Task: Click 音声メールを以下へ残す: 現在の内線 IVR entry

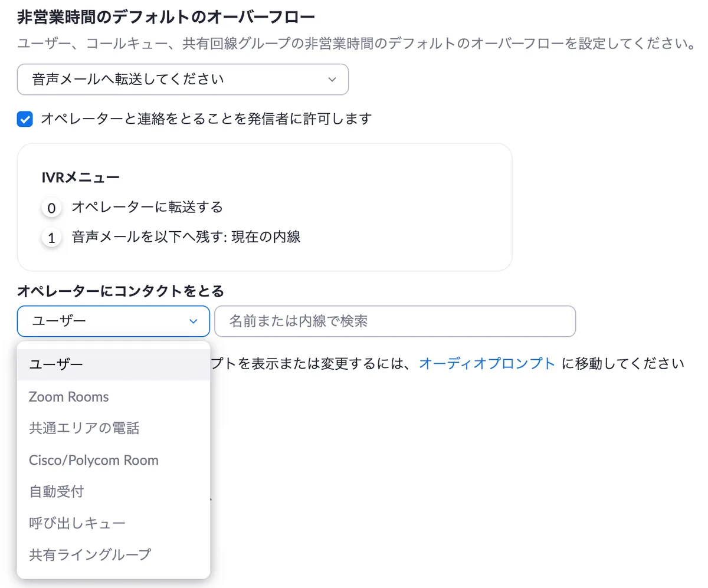Action: point(186,238)
